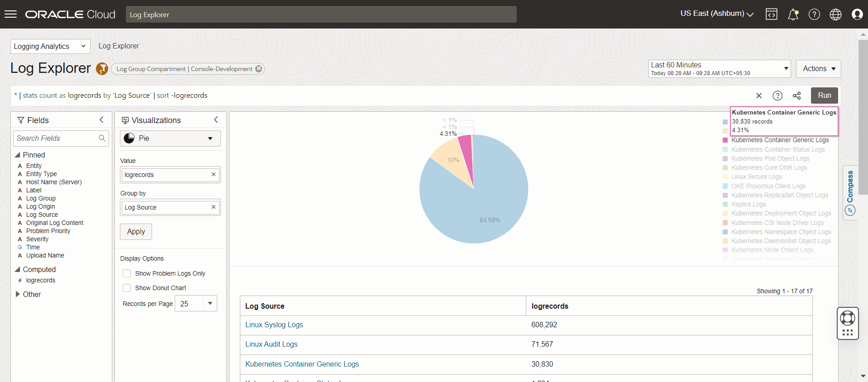Open the Actions dropdown menu
The image size is (868, 382).
pyautogui.click(x=819, y=69)
